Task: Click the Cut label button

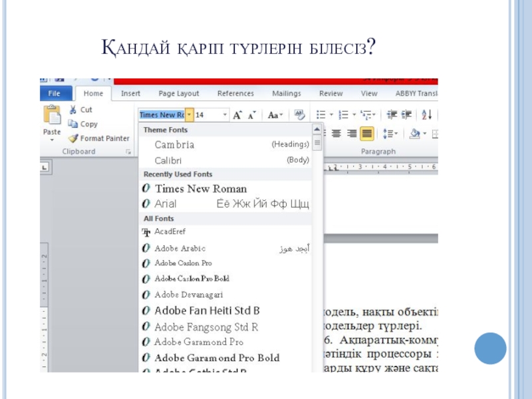Action: pyautogui.click(x=86, y=110)
